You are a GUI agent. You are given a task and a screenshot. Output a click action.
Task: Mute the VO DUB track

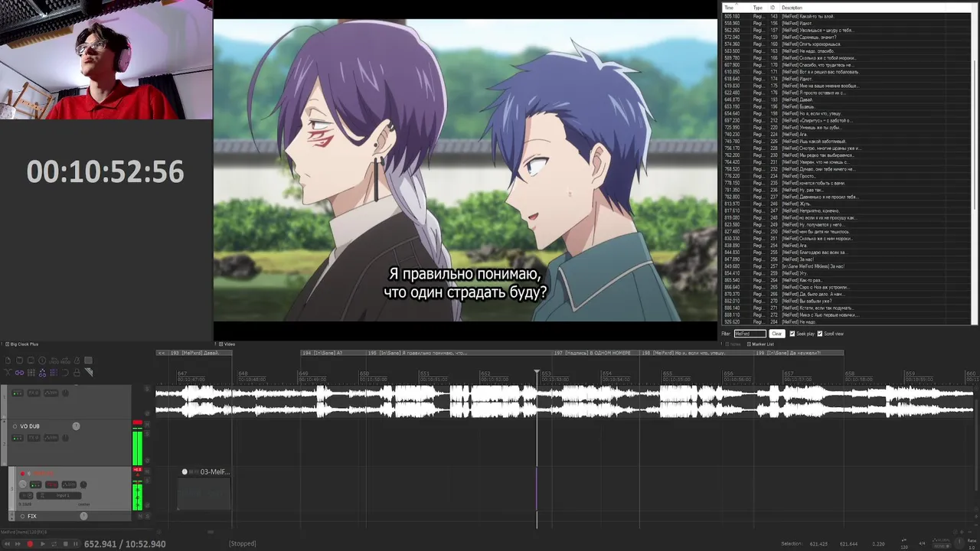click(147, 425)
